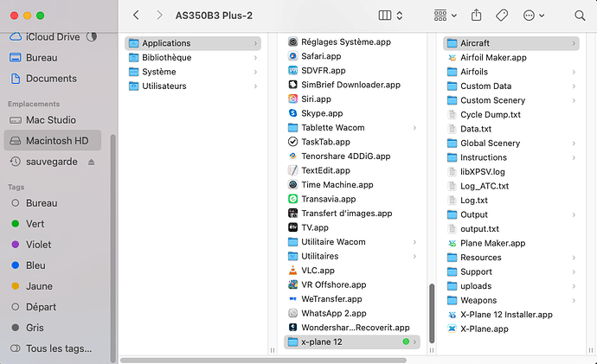Eject the sauvegarde volume
This screenshot has height=364, width=597.
(92, 162)
